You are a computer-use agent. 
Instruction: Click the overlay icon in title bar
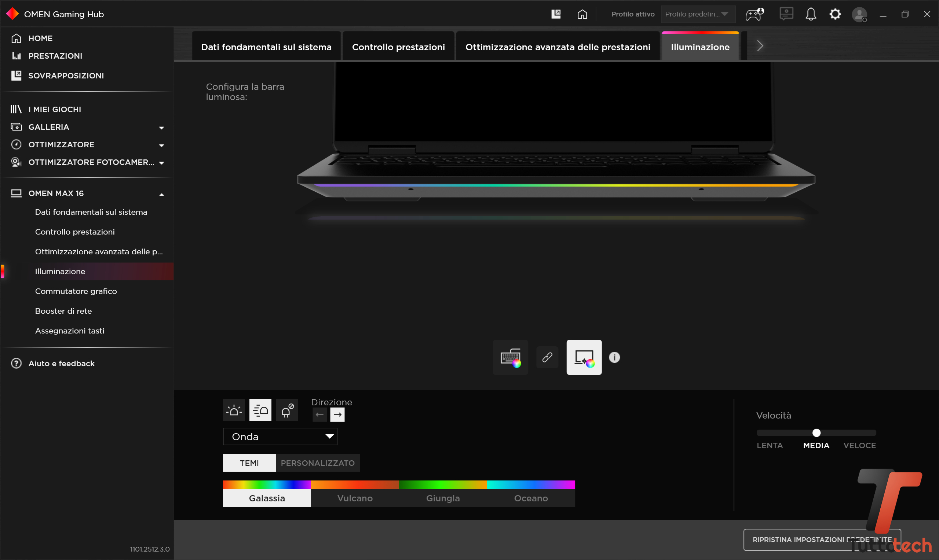556,14
